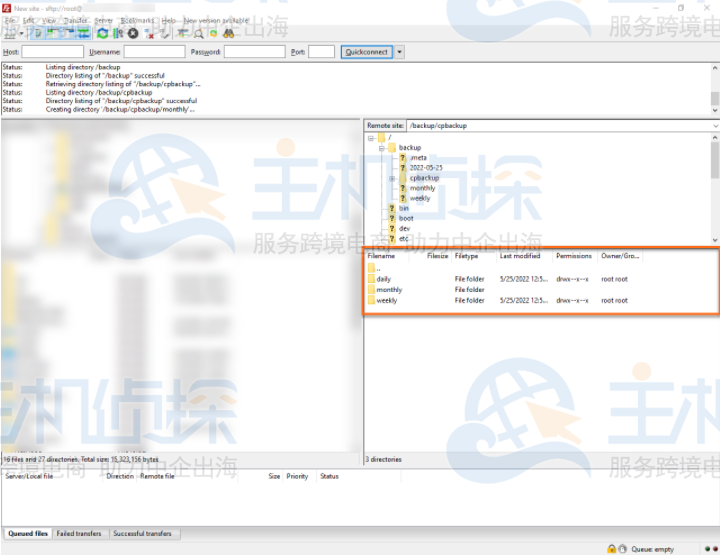Image resolution: width=720 pixels, height=556 pixels.
Task: Select etc folder in remote tree
Action: pyautogui.click(x=404, y=238)
